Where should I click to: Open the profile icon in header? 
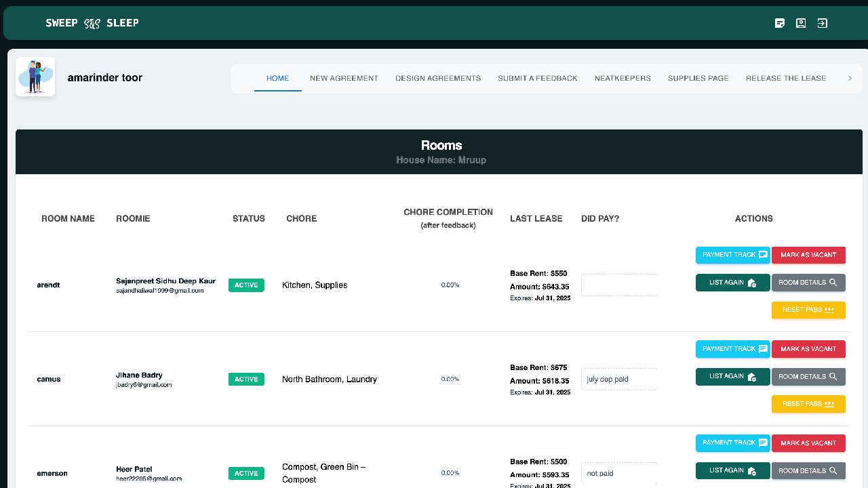[801, 23]
